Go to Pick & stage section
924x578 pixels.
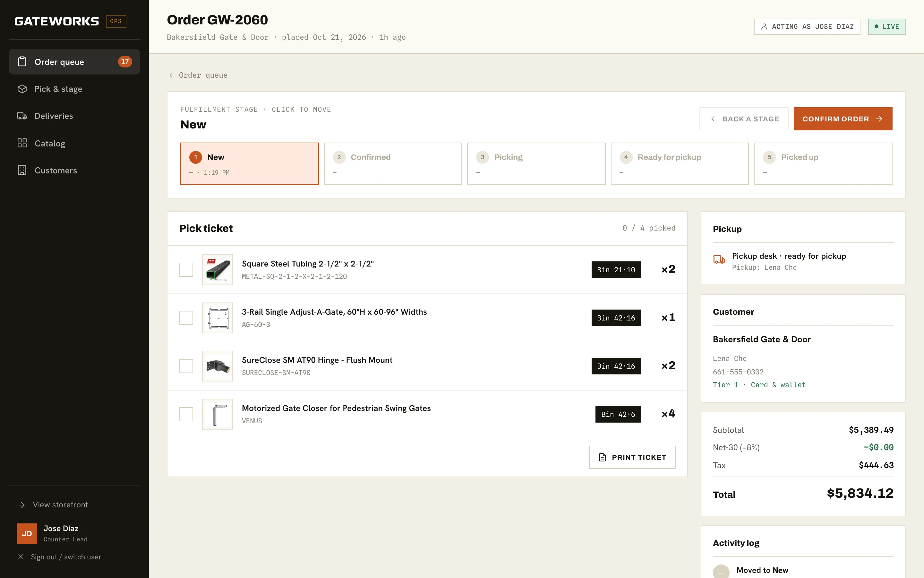74,89
